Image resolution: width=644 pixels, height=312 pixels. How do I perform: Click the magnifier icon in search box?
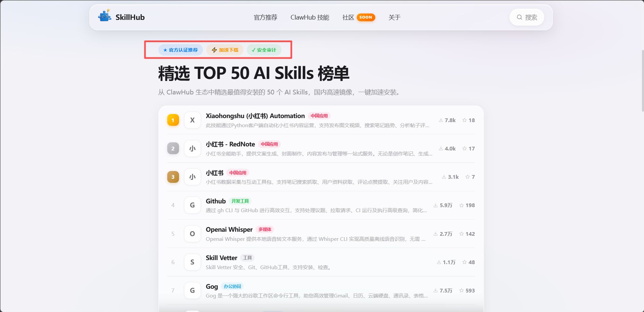(x=520, y=17)
